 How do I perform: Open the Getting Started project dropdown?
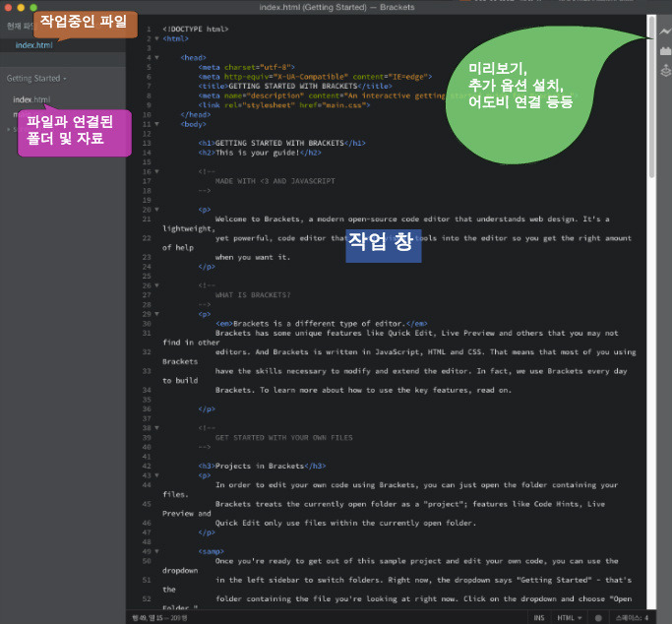click(36, 79)
